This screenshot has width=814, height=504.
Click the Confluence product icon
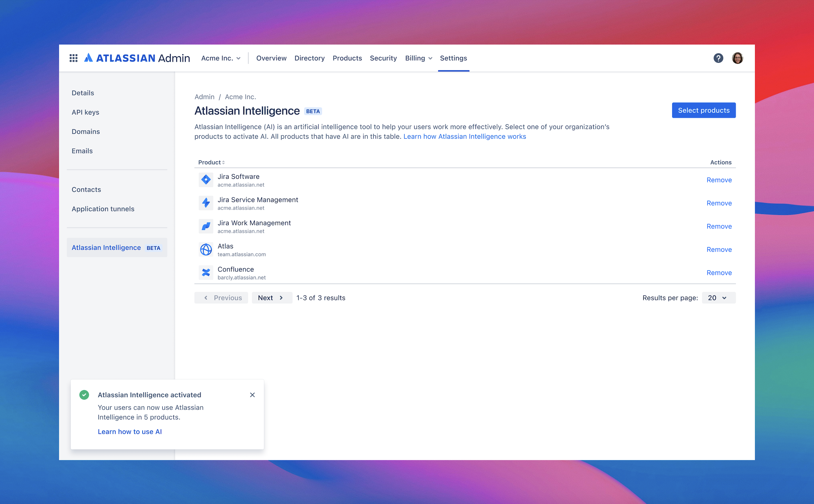206,272
